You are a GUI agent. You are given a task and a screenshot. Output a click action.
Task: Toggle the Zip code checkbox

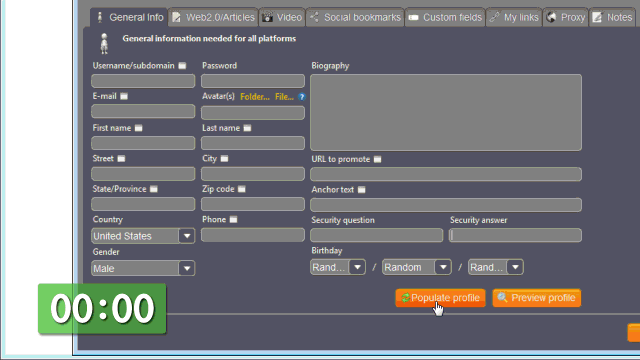242,189
